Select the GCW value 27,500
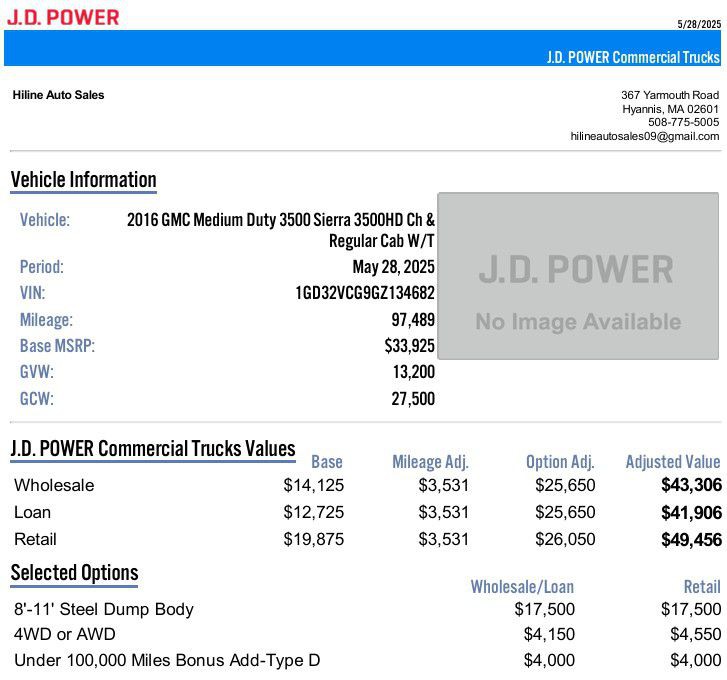727x680 pixels. coord(413,399)
